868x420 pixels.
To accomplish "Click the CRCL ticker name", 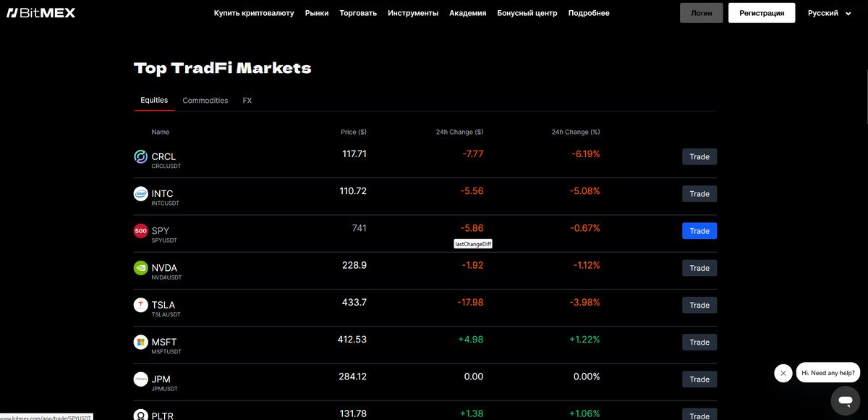I will [x=163, y=156].
